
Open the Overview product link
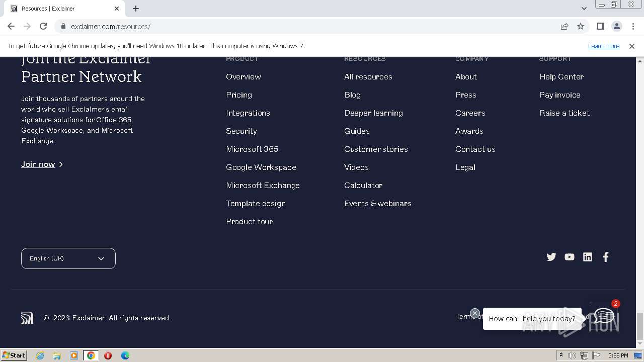[244, 77]
